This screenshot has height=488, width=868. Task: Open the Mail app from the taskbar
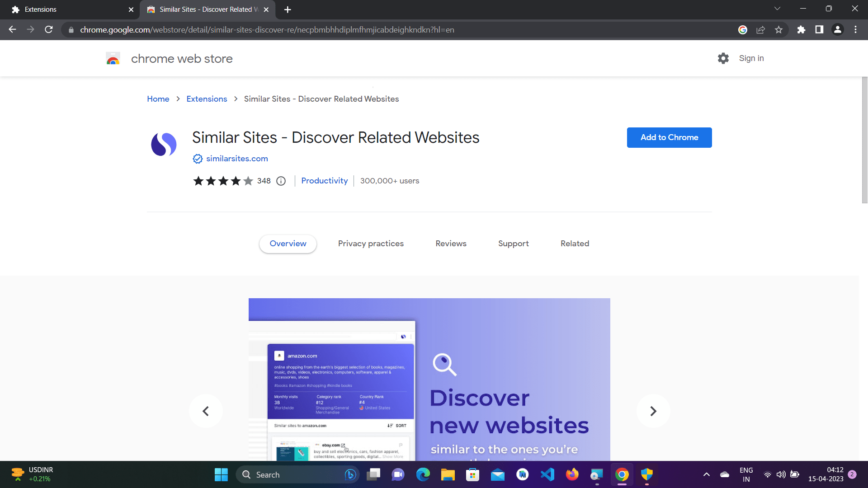[x=497, y=474]
